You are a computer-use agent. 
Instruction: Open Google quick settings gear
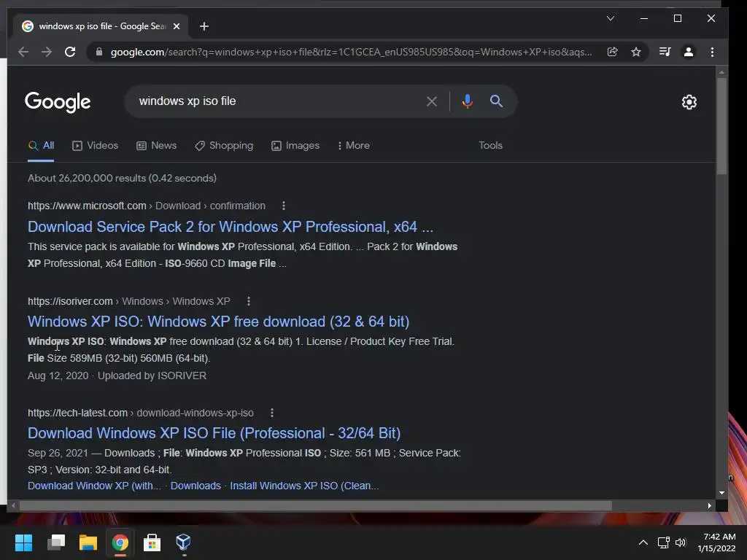689,102
